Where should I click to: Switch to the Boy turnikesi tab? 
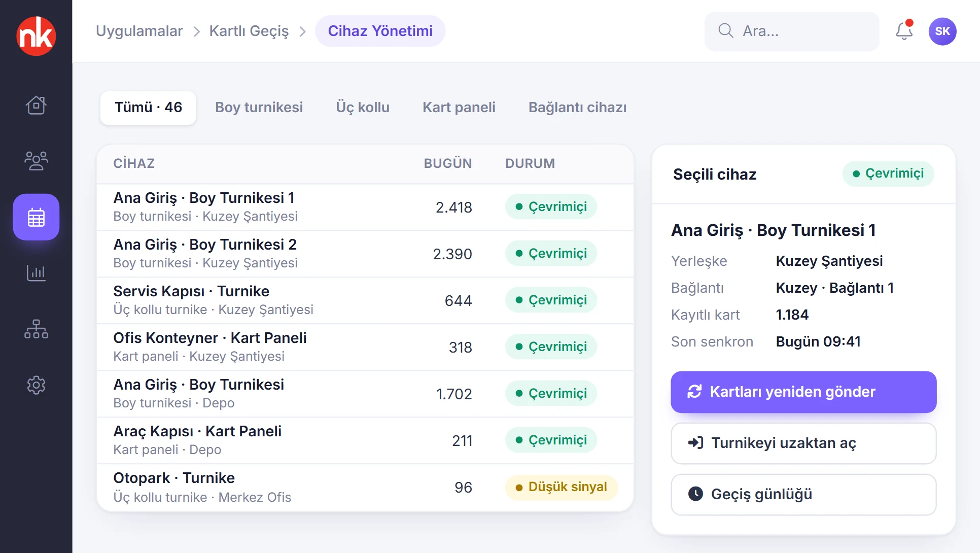pyautogui.click(x=259, y=108)
